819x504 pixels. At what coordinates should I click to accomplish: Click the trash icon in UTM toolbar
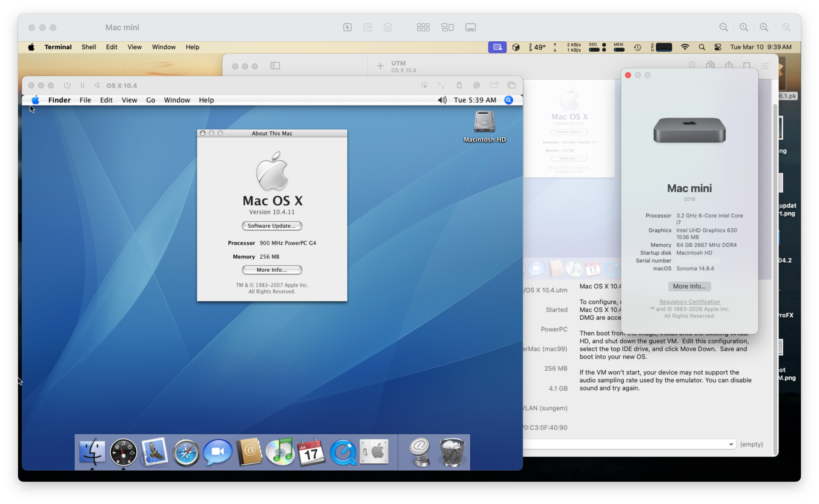click(692, 65)
